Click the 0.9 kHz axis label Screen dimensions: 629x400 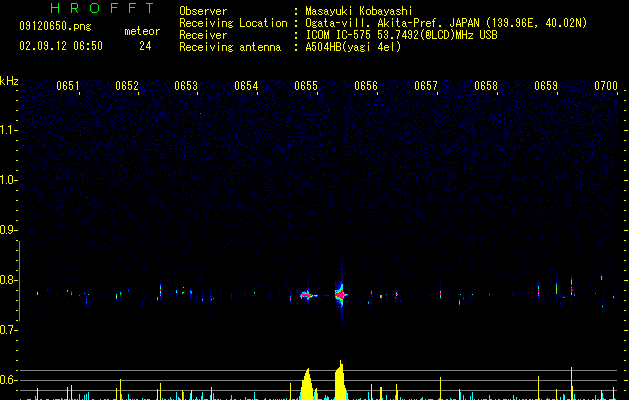click(8, 230)
